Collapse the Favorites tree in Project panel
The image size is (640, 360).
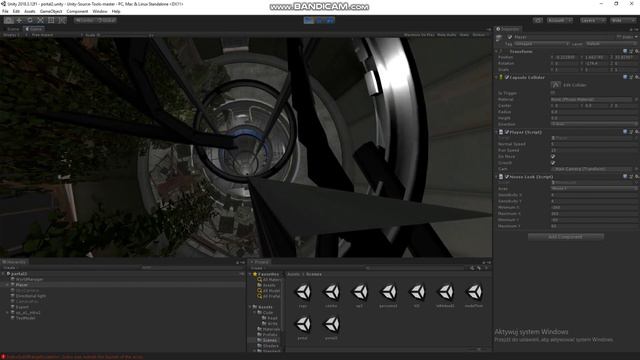[x=250, y=274]
